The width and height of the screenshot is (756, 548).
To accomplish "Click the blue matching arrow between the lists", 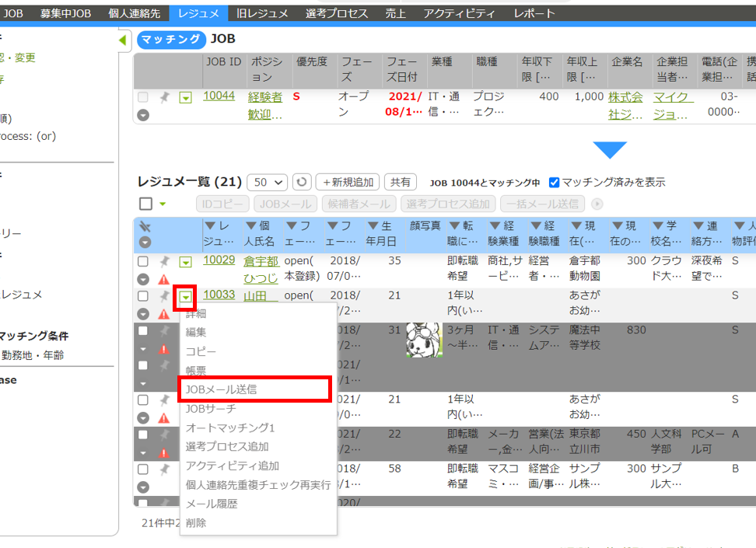I will (x=611, y=149).
